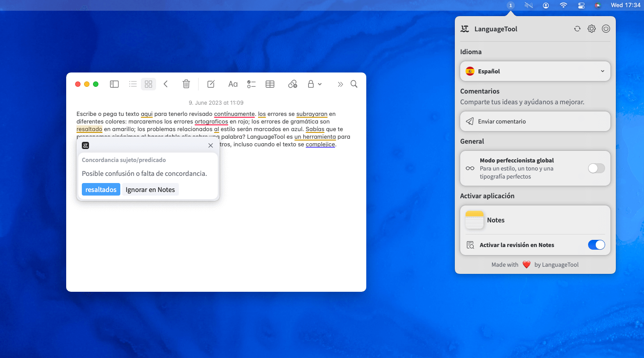644x358 pixels.
Task: Click the underlined word 'subrayaran'
Action: point(312,114)
